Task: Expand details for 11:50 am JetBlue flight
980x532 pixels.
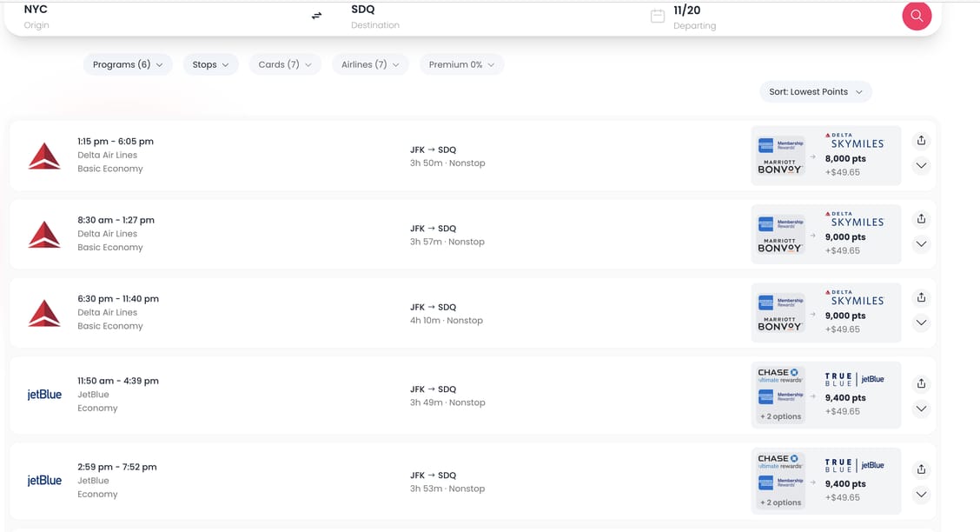Action: [921, 409]
